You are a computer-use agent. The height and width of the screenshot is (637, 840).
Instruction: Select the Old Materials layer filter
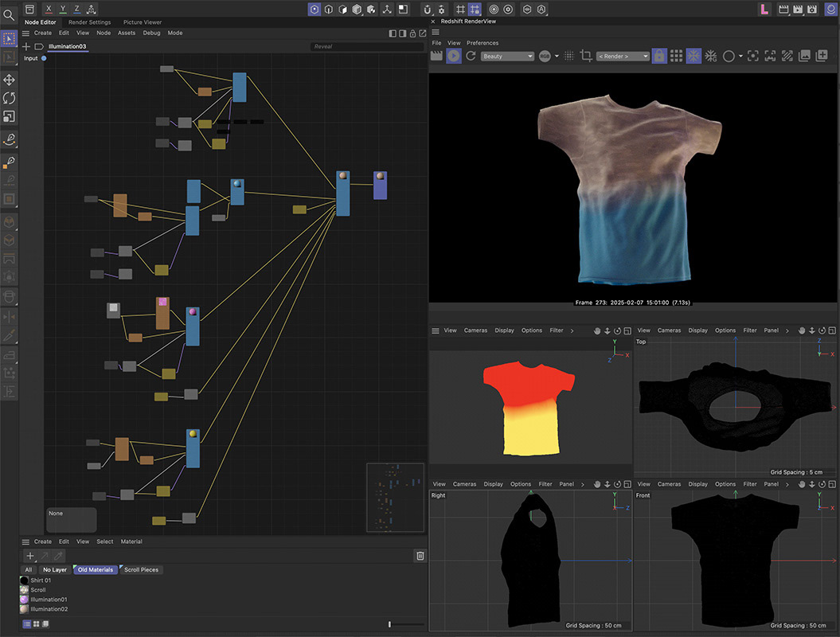[96, 569]
